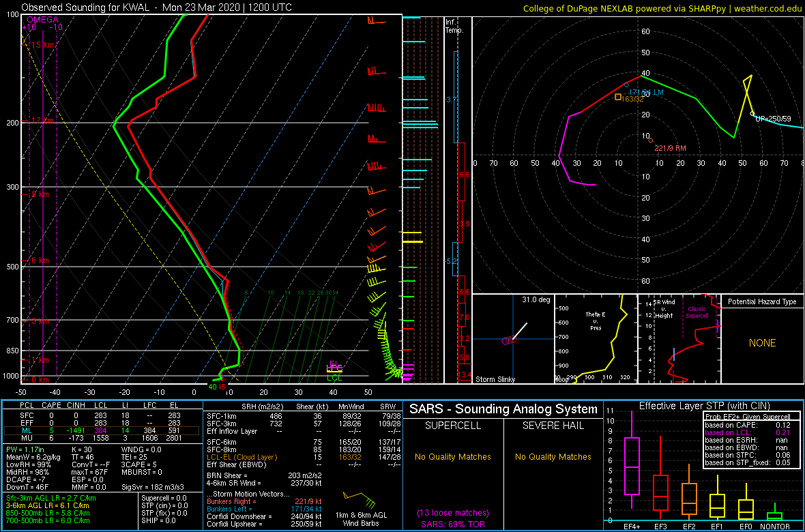Click the Inf. Temp. column header
The image size is (805, 532).
(455, 26)
